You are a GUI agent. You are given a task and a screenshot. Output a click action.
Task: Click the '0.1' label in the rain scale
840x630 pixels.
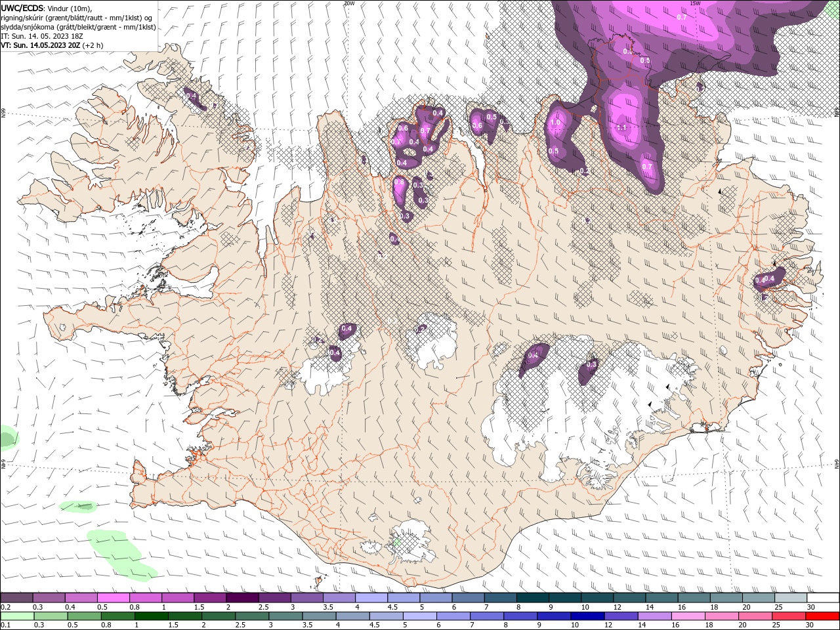point(5,625)
